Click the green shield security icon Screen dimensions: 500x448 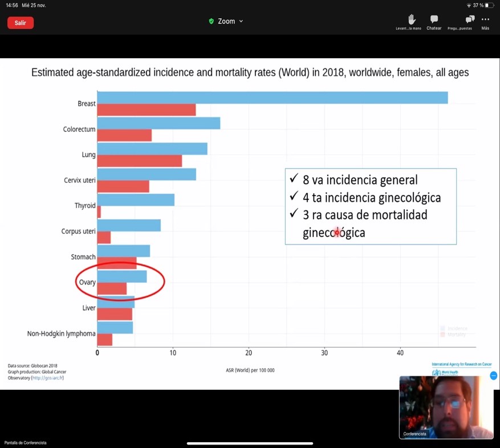coord(211,21)
